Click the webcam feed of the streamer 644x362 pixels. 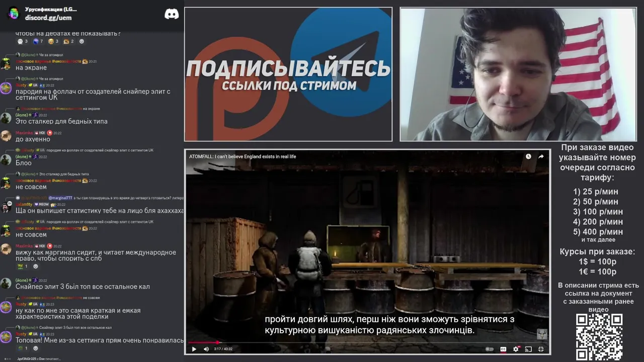(518, 74)
